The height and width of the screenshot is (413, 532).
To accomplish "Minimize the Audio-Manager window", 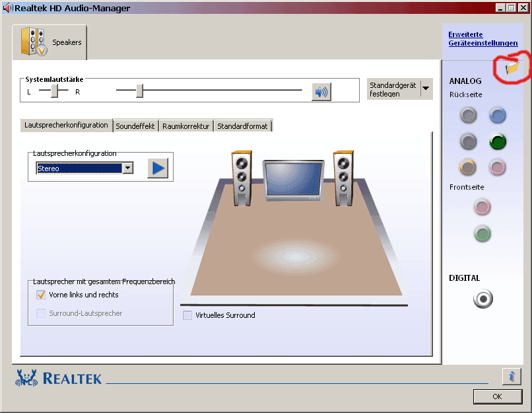I will tap(500, 8).
